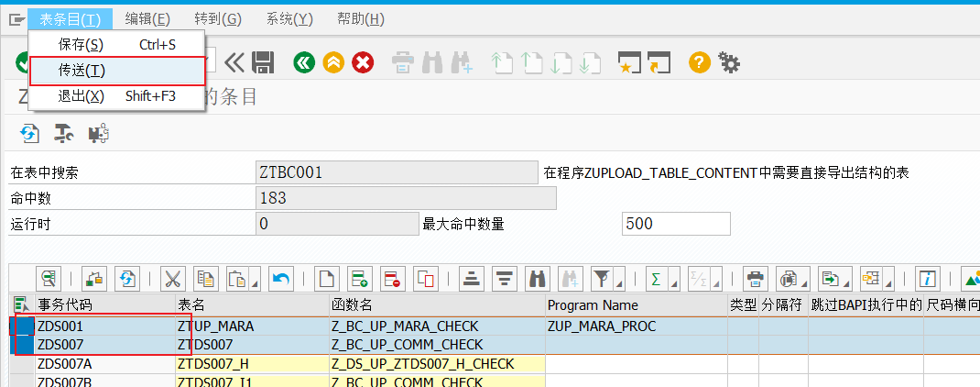Viewport: 980px width, 387px height.
Task: Select the row selector for ZDS007
Action: click(x=23, y=345)
